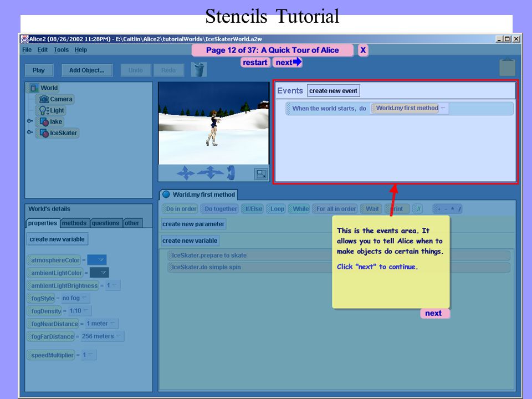
Task: Click the ice skater scene preview
Action: (x=214, y=123)
